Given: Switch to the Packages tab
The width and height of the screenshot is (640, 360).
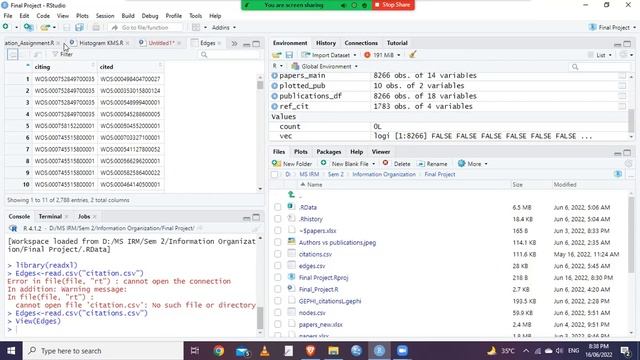Looking at the screenshot, I should point(329,152).
